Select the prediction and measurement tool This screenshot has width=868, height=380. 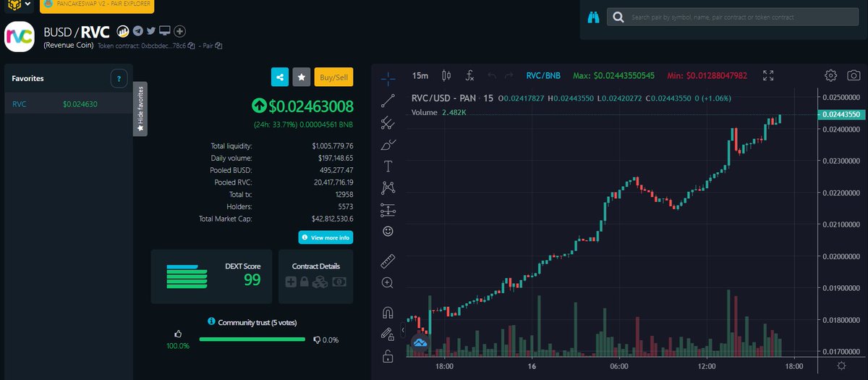tap(388, 210)
